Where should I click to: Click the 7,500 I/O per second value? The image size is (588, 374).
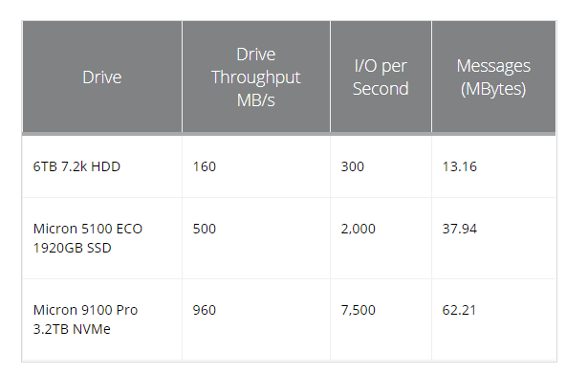pyautogui.click(x=359, y=310)
